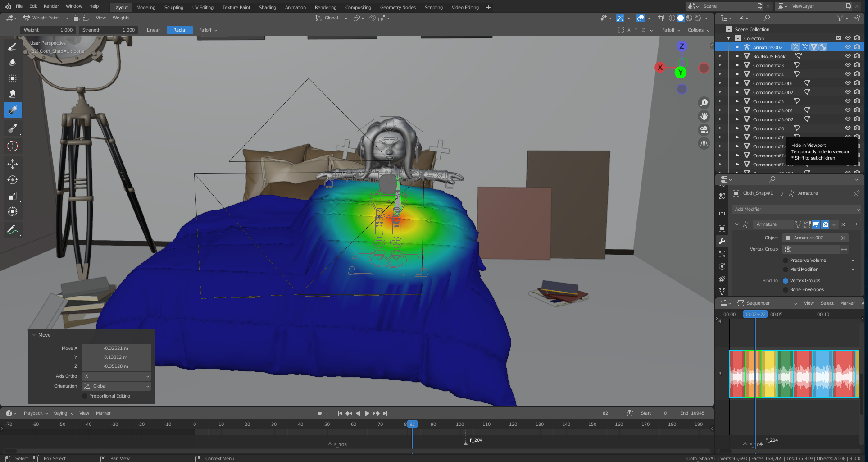The height and width of the screenshot is (462, 868).
Task: Select the Smear weight tool
Action: click(13, 94)
